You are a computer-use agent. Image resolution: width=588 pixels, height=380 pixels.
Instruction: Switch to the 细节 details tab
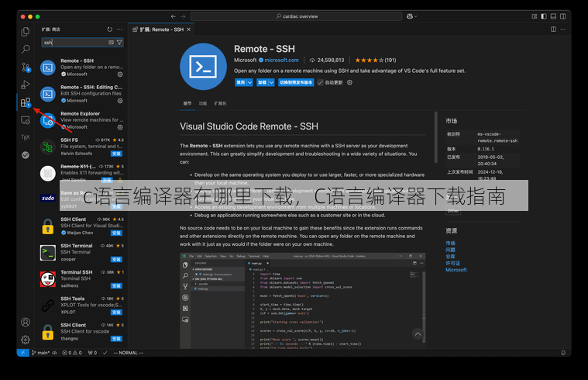point(187,104)
